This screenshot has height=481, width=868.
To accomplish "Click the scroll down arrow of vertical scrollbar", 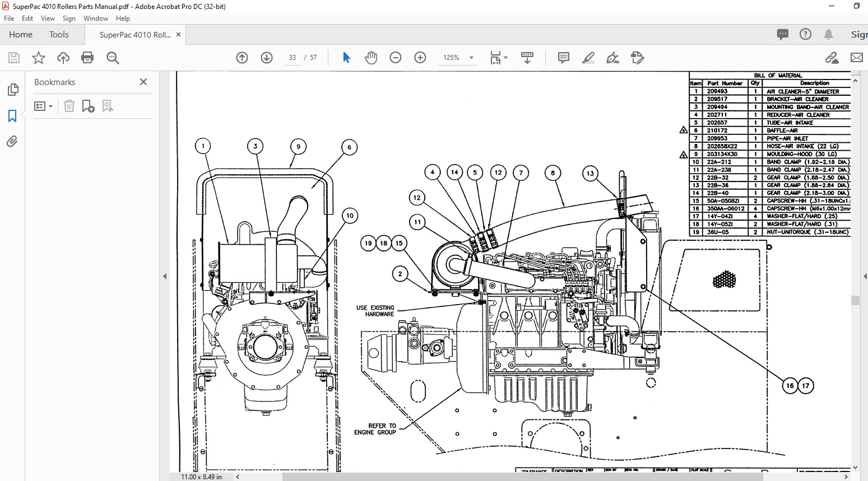I will coord(855,468).
